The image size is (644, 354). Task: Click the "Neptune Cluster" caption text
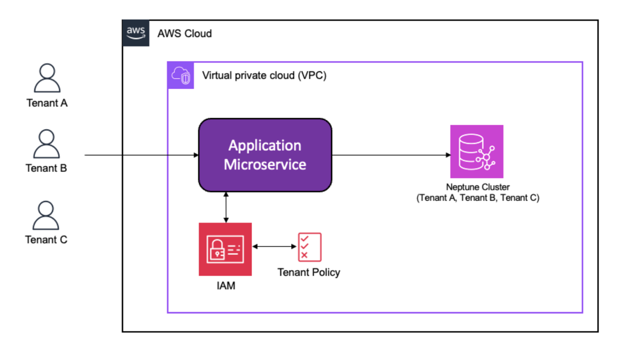478,187
